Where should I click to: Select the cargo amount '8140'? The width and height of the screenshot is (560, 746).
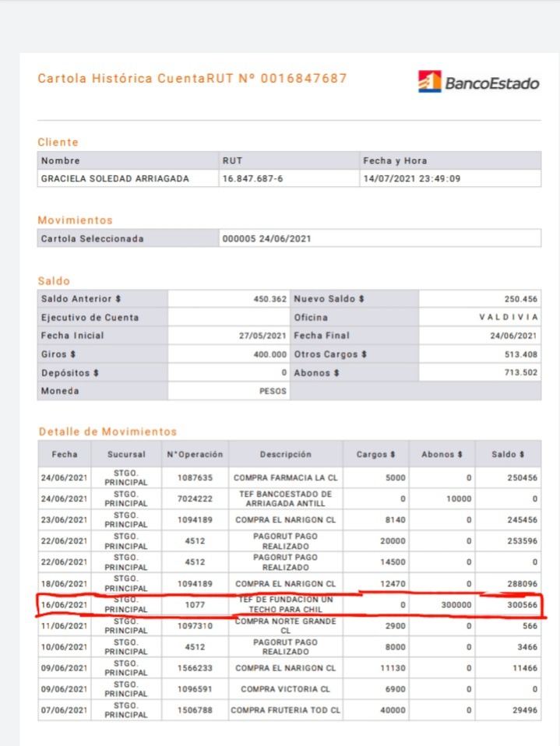pyautogui.click(x=396, y=520)
